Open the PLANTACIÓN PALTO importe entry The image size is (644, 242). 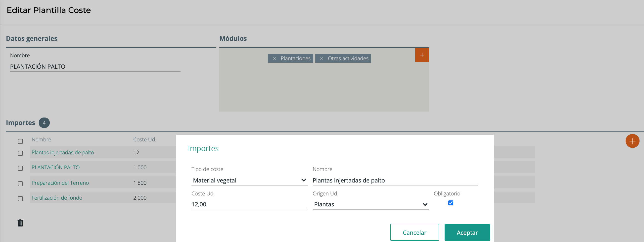(x=55, y=167)
